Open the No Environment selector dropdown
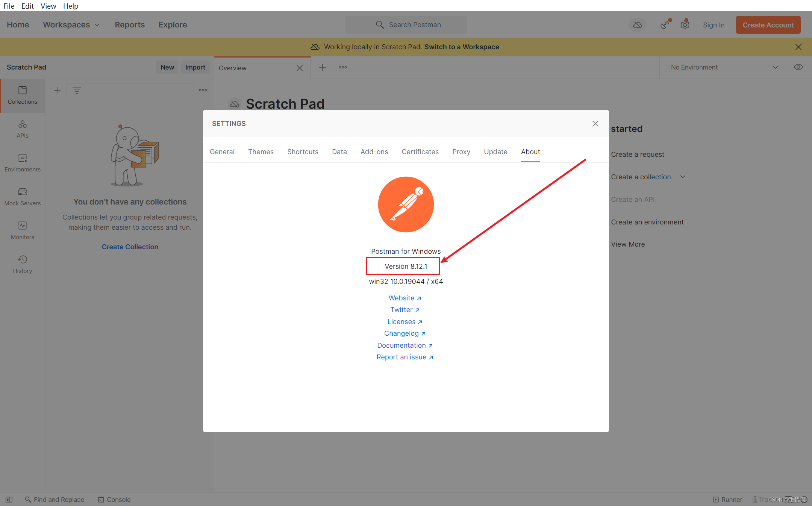Image resolution: width=812 pixels, height=506 pixels. point(724,67)
